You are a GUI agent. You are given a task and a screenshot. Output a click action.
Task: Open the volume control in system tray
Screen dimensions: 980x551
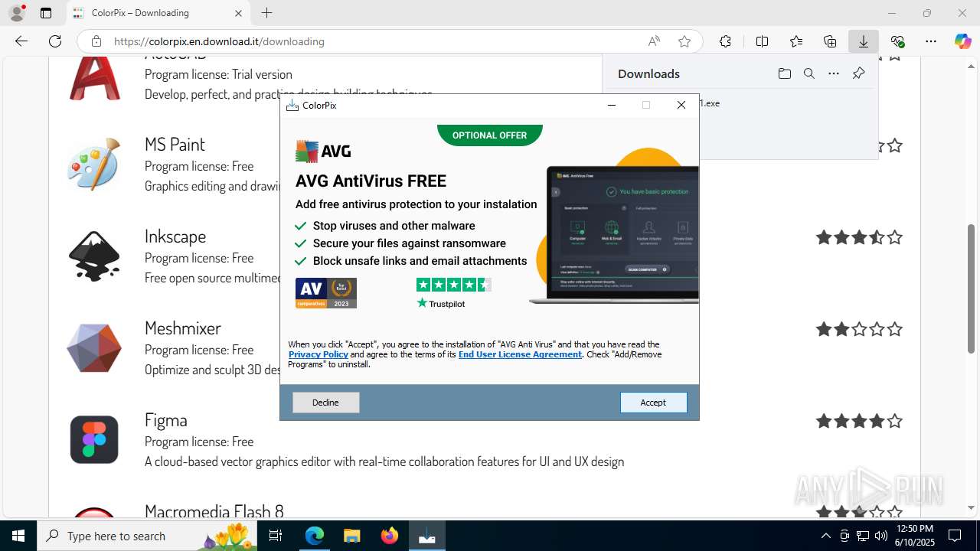point(880,536)
